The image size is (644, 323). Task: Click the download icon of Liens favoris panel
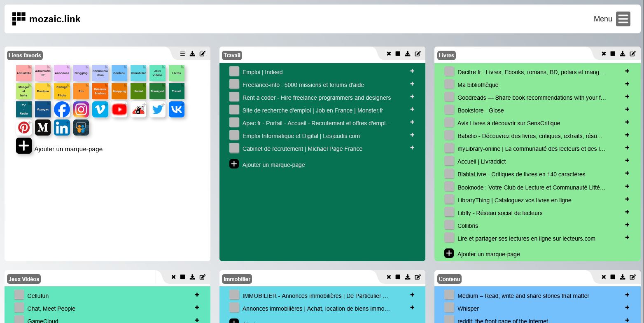click(x=192, y=54)
